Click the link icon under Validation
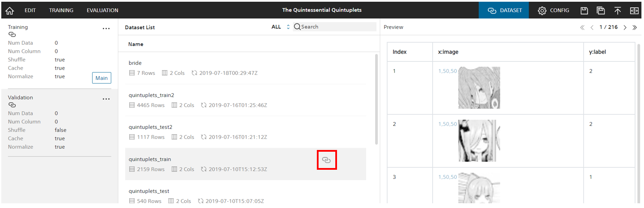 click(x=12, y=105)
